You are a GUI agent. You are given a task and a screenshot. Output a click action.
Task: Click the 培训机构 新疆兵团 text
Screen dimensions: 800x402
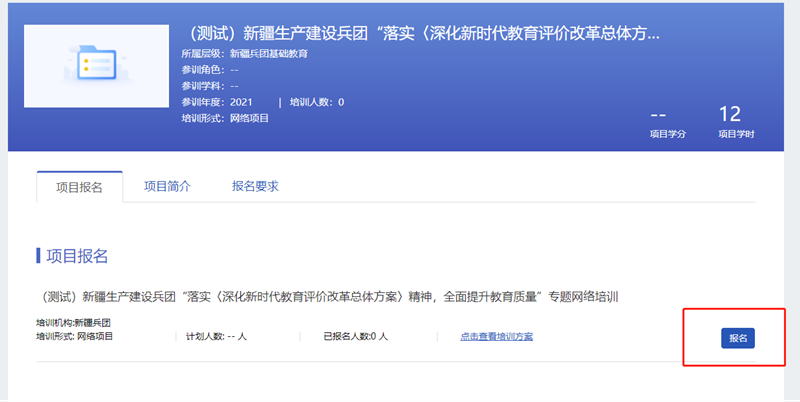(73, 323)
